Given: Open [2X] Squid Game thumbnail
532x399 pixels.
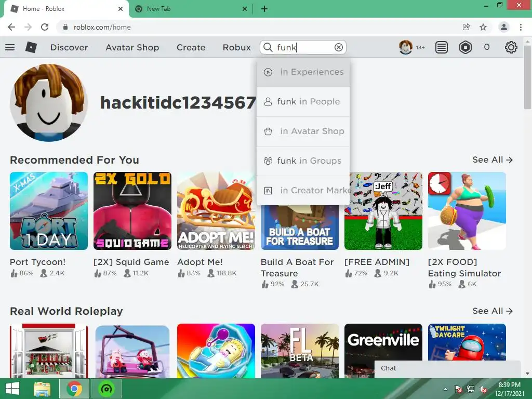Looking at the screenshot, I should tap(132, 211).
